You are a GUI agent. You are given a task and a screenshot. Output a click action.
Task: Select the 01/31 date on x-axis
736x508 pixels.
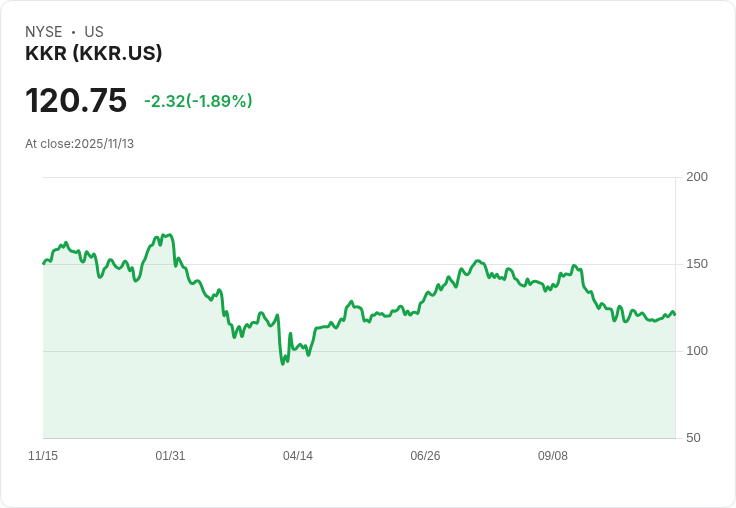point(170,456)
